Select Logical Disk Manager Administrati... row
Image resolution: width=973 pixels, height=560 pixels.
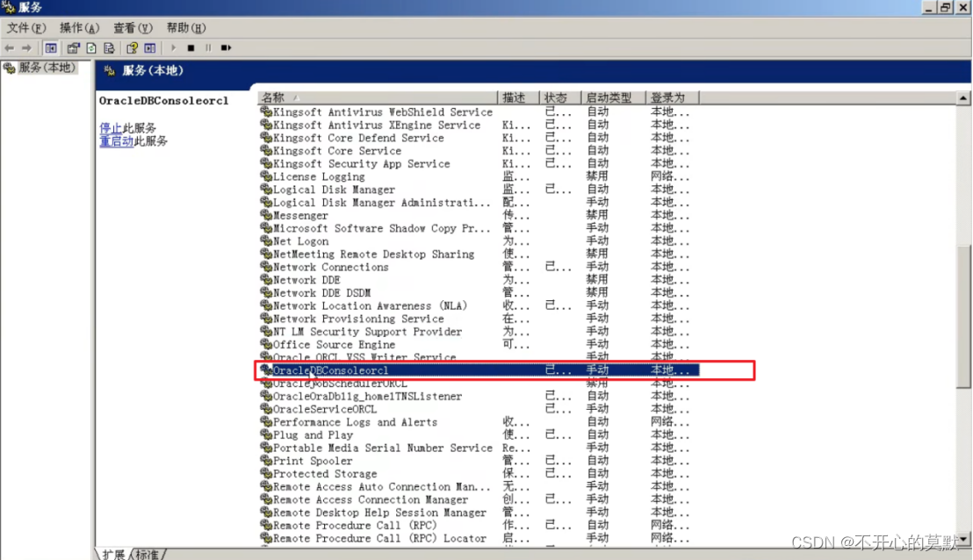click(x=479, y=202)
